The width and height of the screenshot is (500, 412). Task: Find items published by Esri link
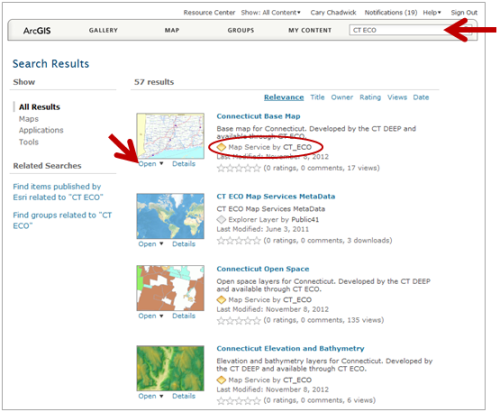click(58, 192)
